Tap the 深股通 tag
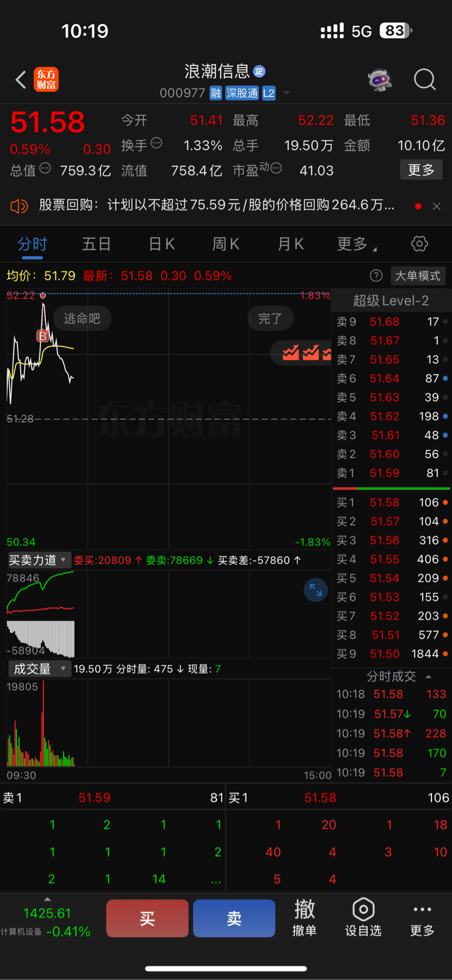This screenshot has width=452, height=980. (242, 93)
